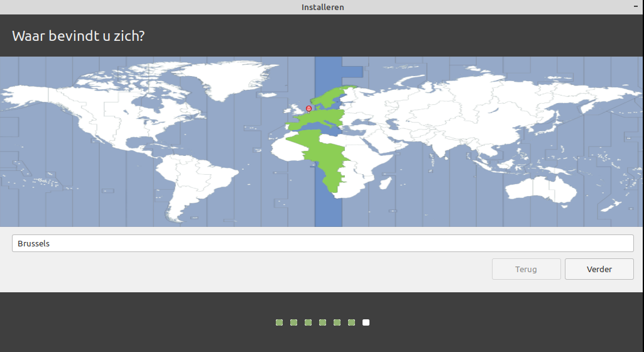644x352 pixels.
Task: Click the white current-step progress dot
Action: 366,322
